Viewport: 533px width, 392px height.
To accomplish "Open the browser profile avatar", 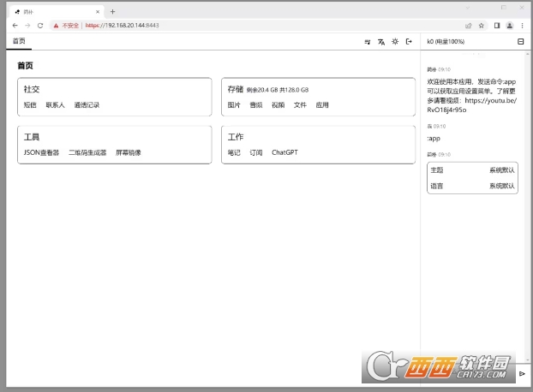I will [x=510, y=26].
